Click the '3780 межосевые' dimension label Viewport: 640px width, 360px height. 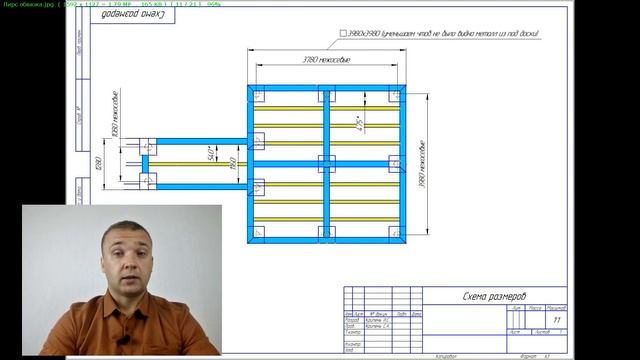(326, 60)
